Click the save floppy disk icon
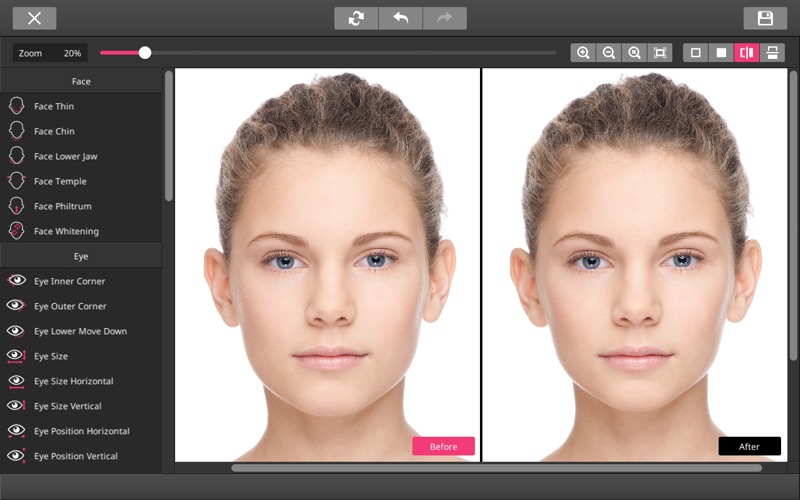Screen dimensions: 800x500 pyautogui.click(x=765, y=18)
